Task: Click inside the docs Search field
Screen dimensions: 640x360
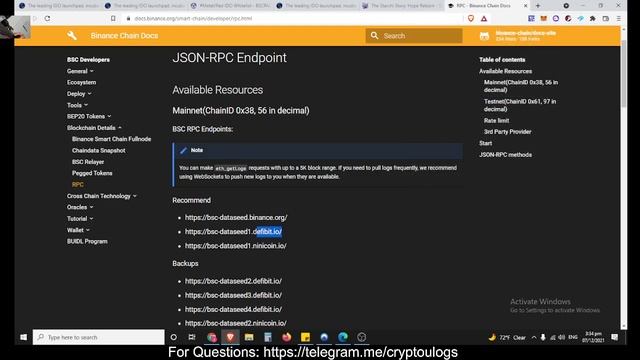Action: (414, 36)
